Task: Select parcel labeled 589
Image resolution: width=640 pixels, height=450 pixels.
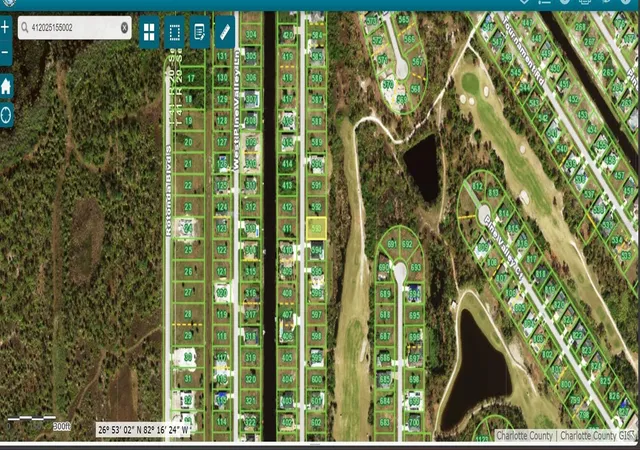Action: click(x=317, y=142)
